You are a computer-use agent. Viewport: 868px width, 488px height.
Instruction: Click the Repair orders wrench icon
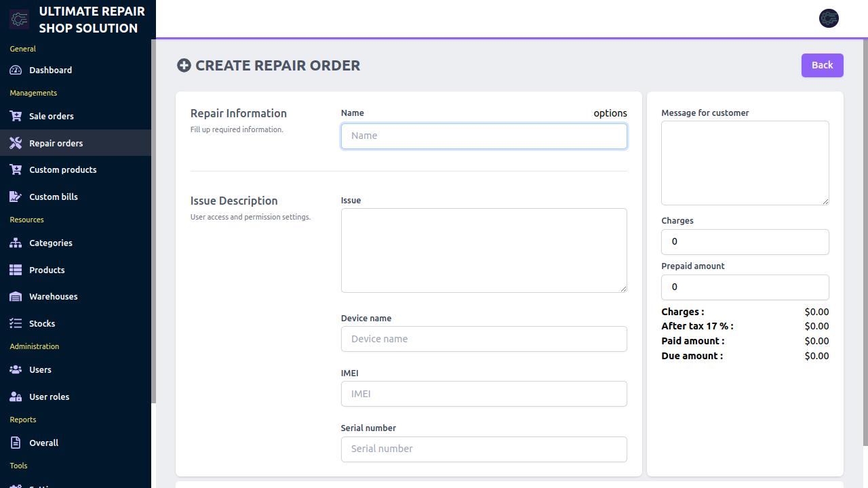pos(15,143)
